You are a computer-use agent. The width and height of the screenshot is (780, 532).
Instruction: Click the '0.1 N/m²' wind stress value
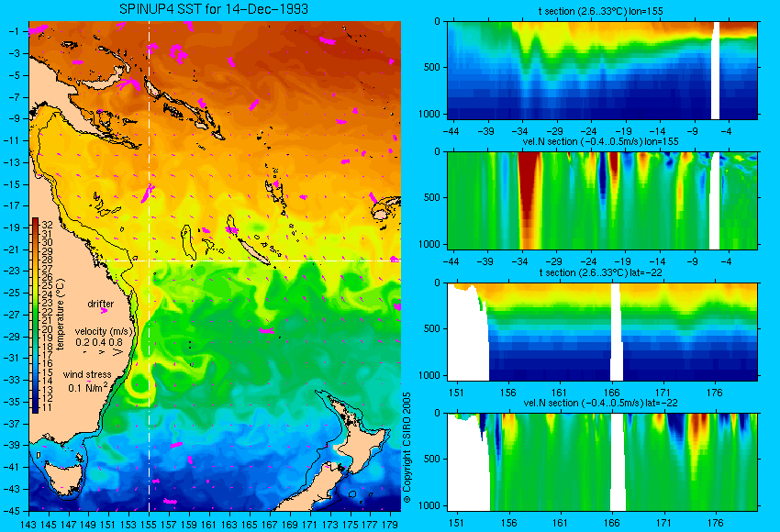click(88, 387)
